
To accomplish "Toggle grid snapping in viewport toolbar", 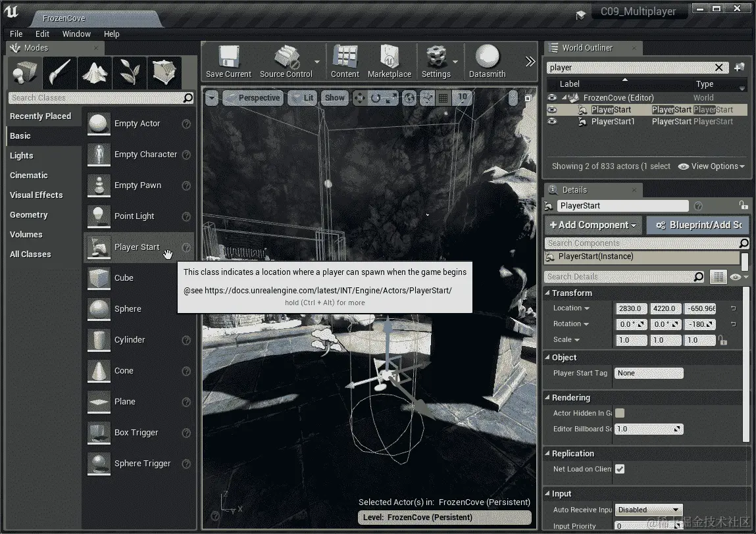I will [x=443, y=99].
